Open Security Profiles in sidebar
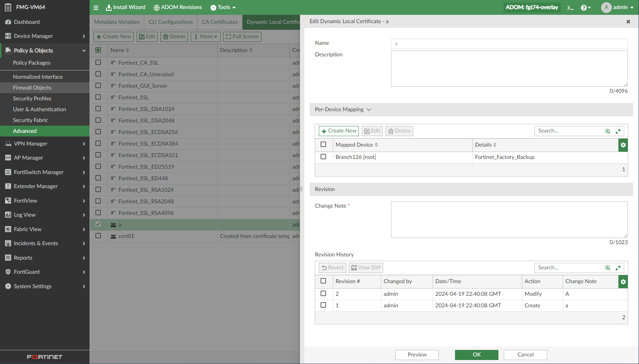The image size is (639, 364). coord(32,99)
